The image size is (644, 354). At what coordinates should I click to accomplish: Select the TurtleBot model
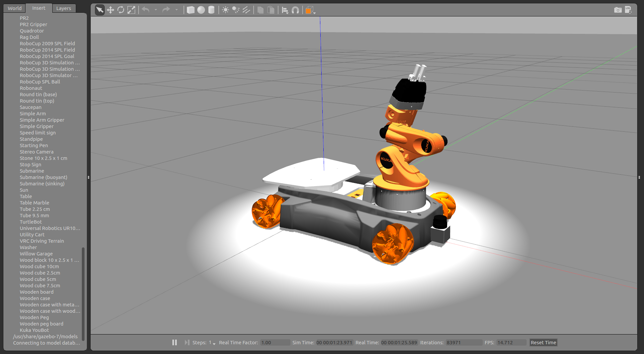pos(31,222)
